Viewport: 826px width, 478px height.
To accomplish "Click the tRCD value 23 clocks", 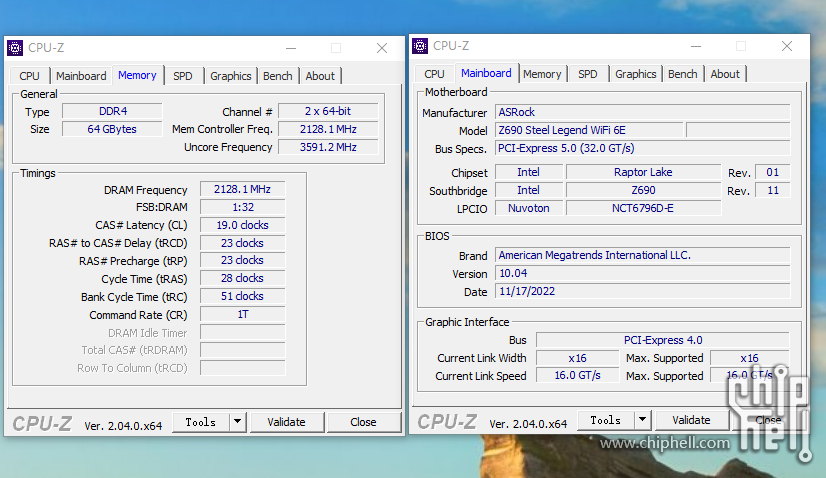I will pos(242,243).
